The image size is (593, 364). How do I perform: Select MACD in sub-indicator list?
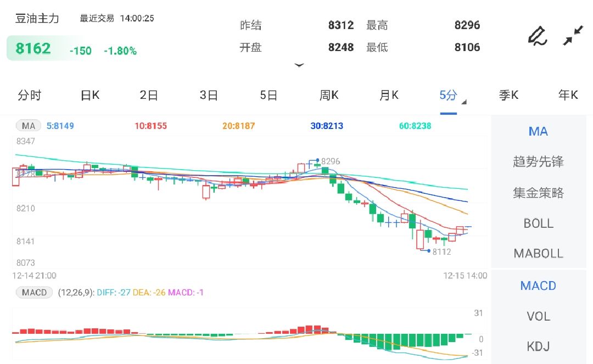pos(538,285)
